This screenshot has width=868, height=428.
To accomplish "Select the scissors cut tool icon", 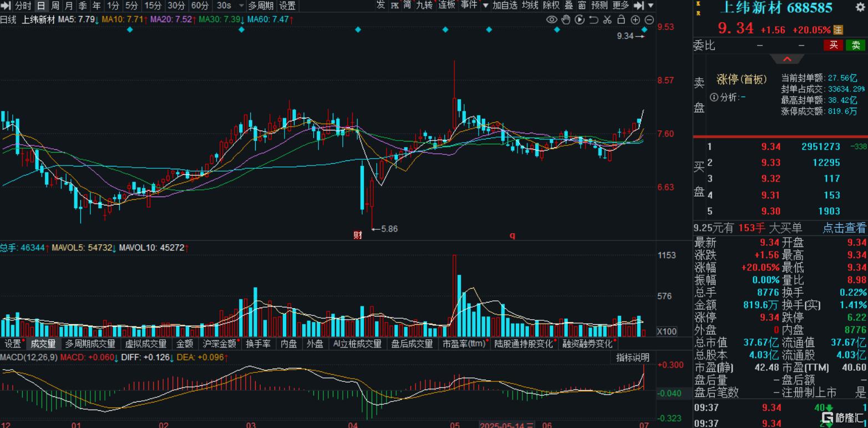I will 607,20.
